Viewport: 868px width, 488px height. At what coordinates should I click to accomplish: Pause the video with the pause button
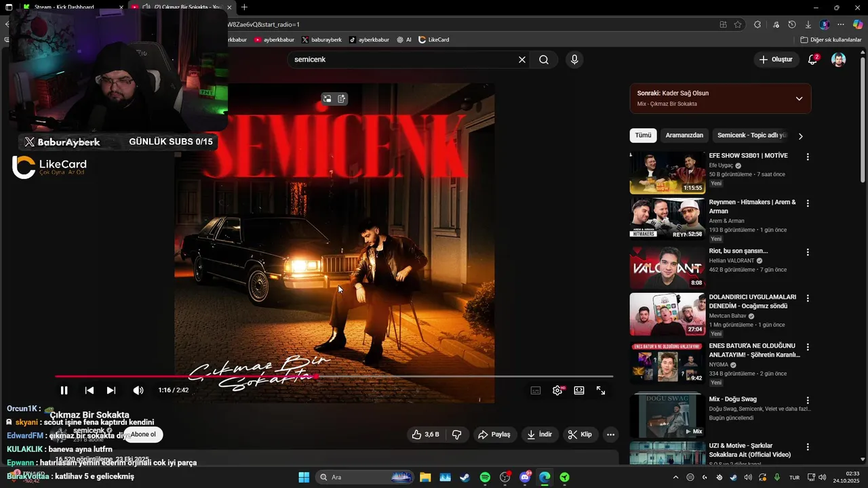64,390
